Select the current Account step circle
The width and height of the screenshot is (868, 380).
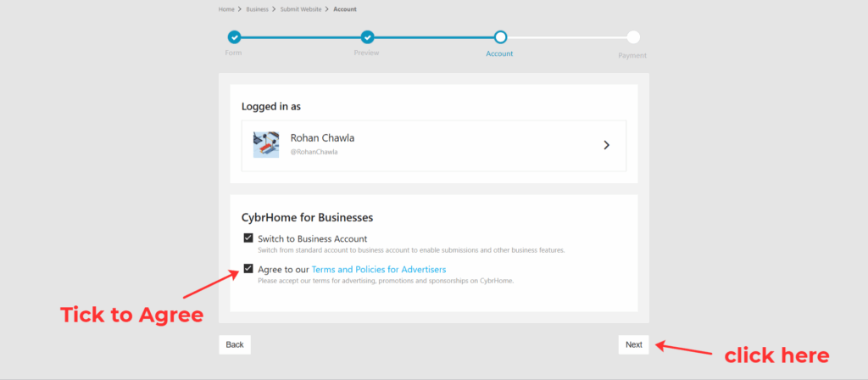coord(500,37)
